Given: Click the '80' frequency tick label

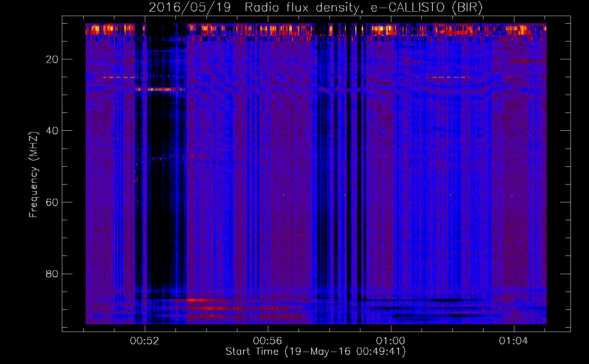Looking at the screenshot, I should click(x=52, y=274).
